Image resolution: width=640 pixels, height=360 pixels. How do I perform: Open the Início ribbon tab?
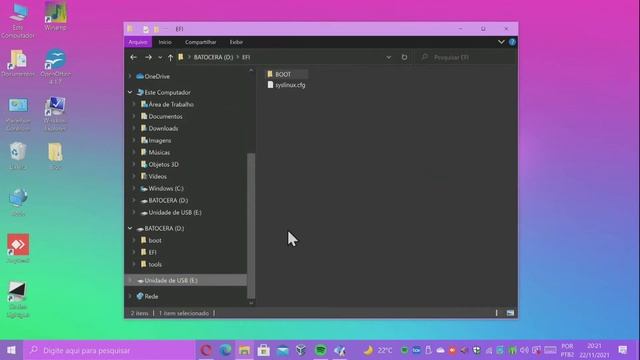[165, 42]
